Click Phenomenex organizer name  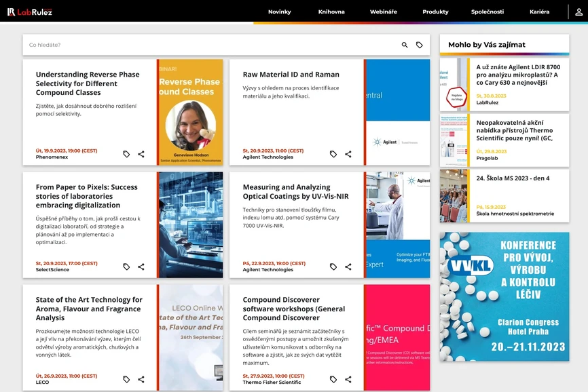[52, 157]
